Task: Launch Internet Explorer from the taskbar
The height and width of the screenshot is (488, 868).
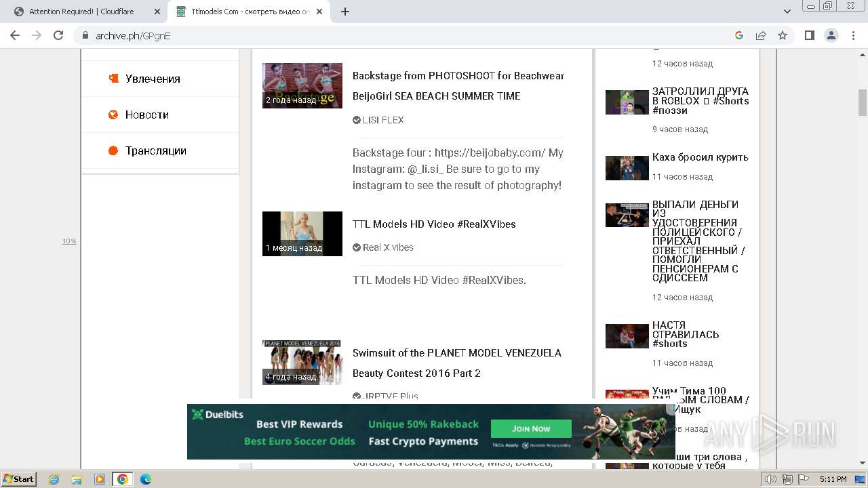Action: coord(54,479)
